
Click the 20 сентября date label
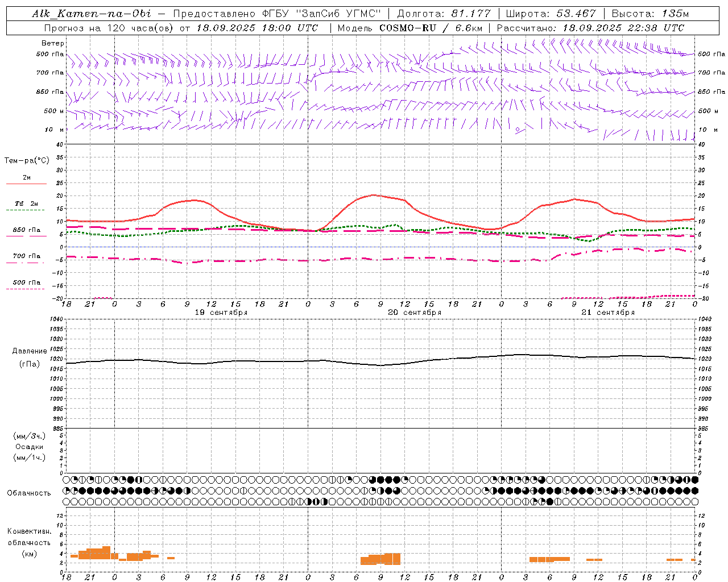[x=415, y=313]
